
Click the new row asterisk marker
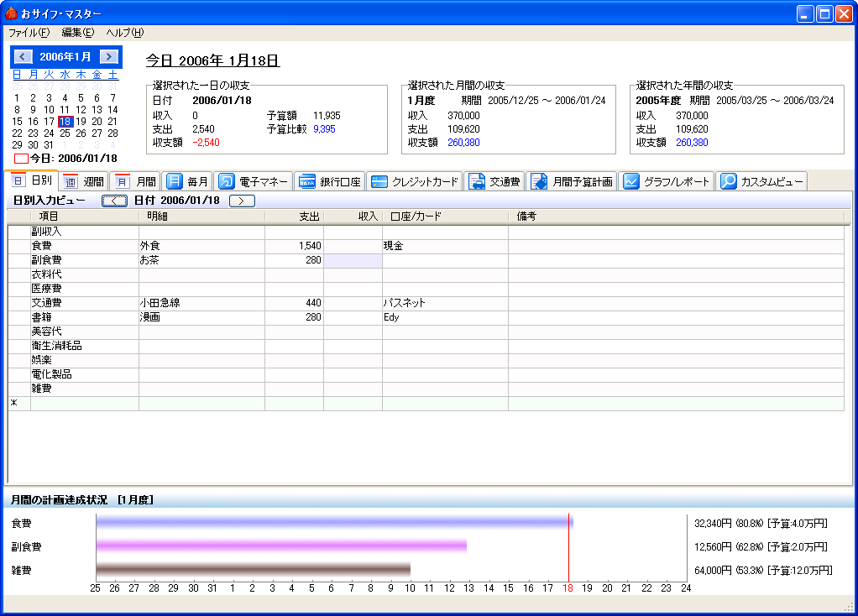coord(14,403)
